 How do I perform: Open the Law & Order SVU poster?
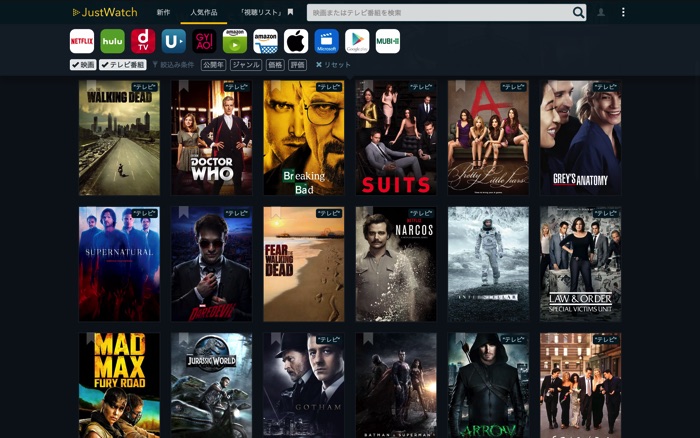pos(580,264)
